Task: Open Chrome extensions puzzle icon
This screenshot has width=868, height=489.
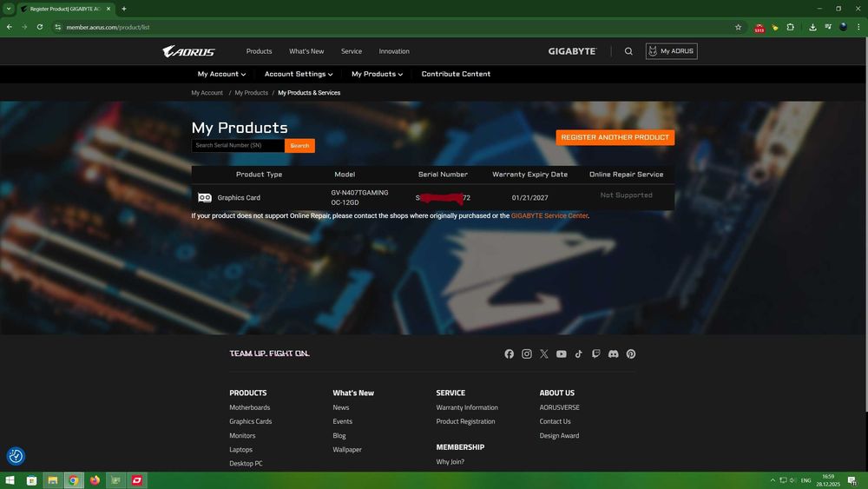Action: 791,27
